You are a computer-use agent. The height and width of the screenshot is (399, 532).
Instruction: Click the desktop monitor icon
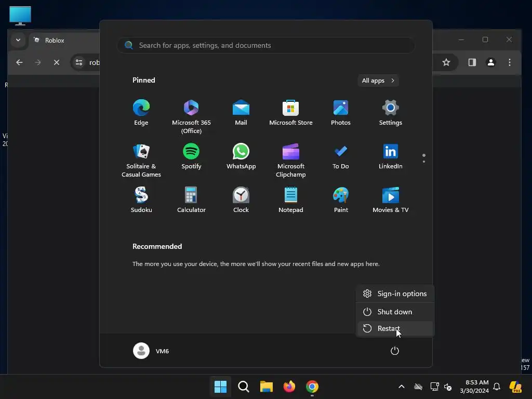[20, 16]
